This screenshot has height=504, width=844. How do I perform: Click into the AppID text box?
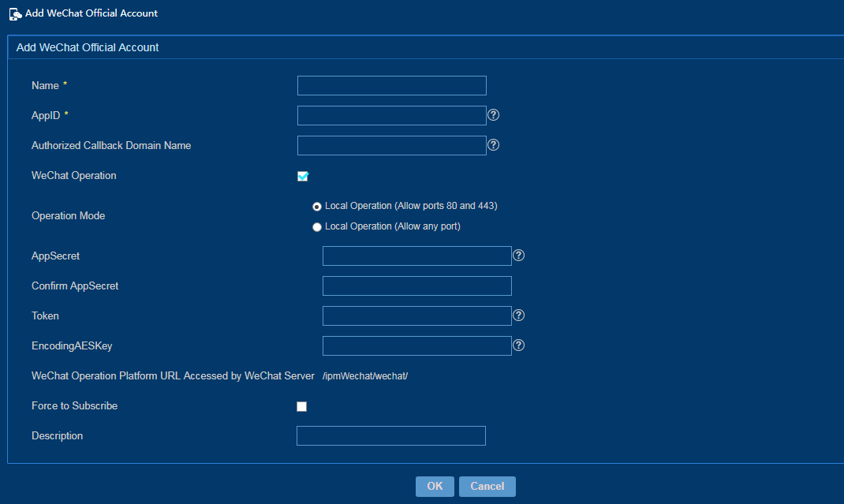(x=392, y=115)
